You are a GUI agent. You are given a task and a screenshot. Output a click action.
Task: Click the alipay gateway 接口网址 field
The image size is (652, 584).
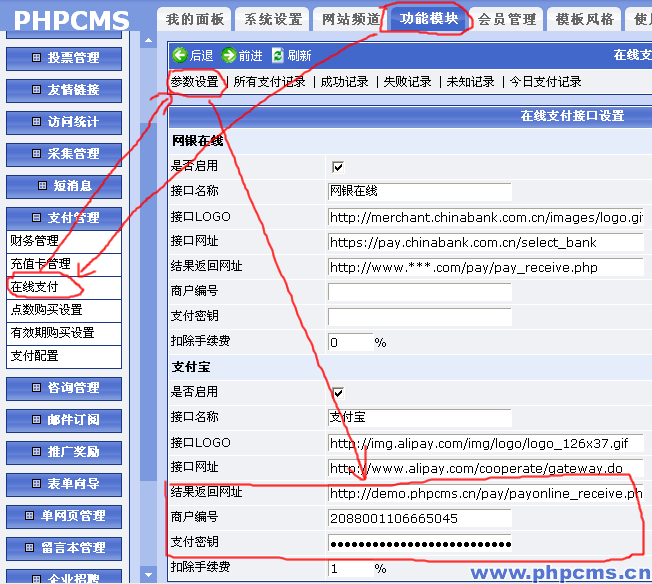486,468
